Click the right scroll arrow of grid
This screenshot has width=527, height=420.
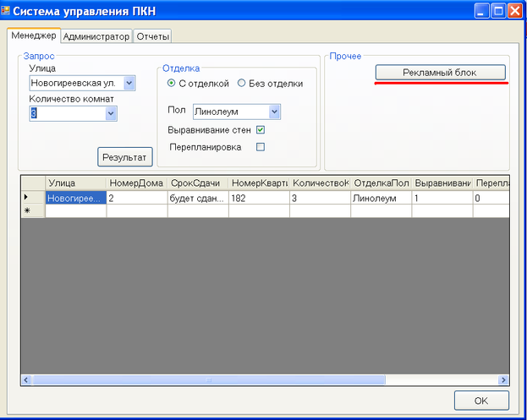click(503, 380)
